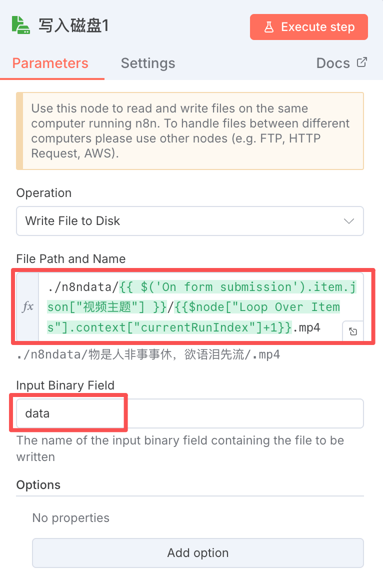Click the resolved ./n8ndata path preview text
Image resolution: width=383 pixels, height=588 pixels.
pos(148,355)
